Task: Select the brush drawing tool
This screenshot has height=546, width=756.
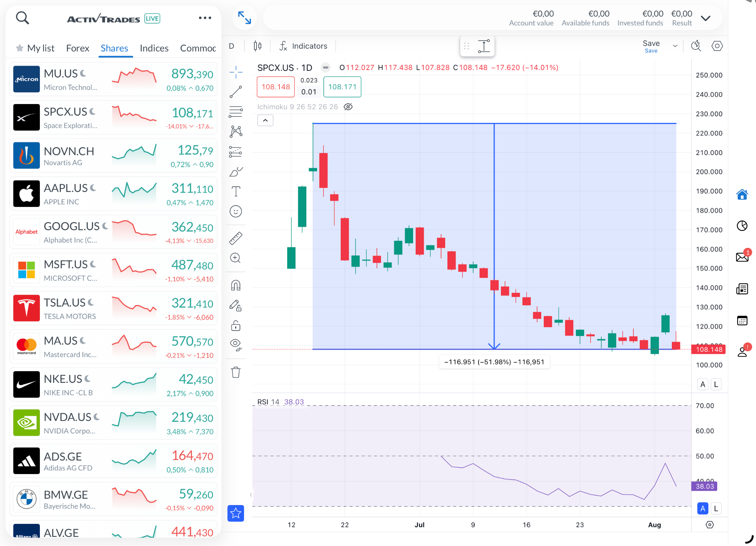Action: [236, 172]
